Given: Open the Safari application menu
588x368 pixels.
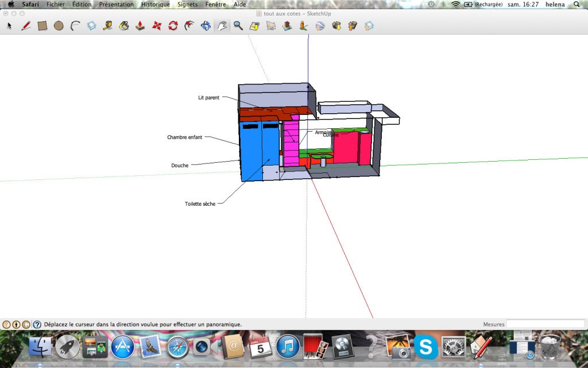Looking at the screenshot, I should (x=30, y=5).
